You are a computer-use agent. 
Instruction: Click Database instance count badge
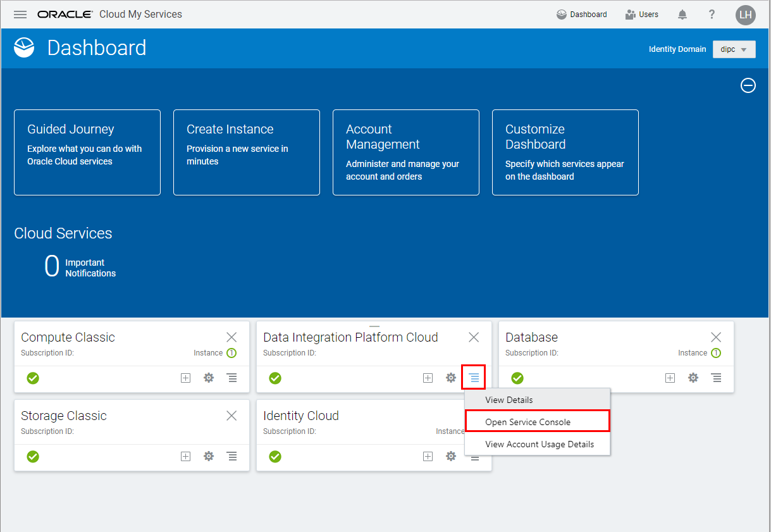coord(716,353)
